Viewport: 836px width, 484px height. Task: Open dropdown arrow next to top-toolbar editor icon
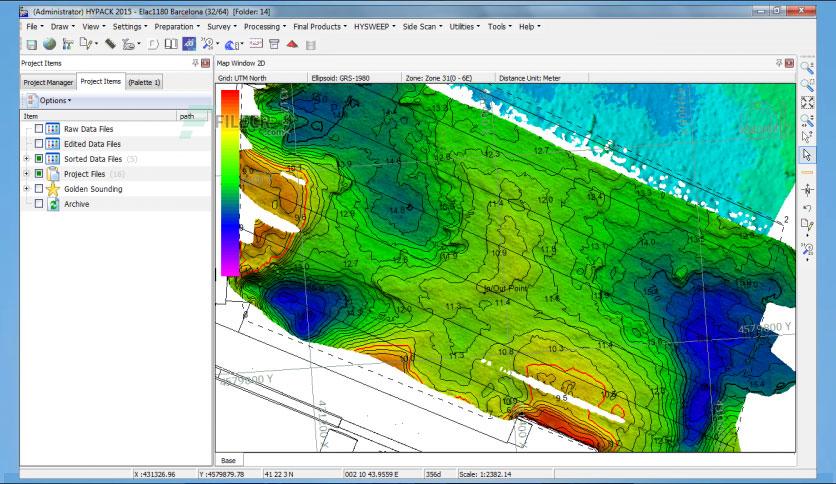(x=96, y=44)
